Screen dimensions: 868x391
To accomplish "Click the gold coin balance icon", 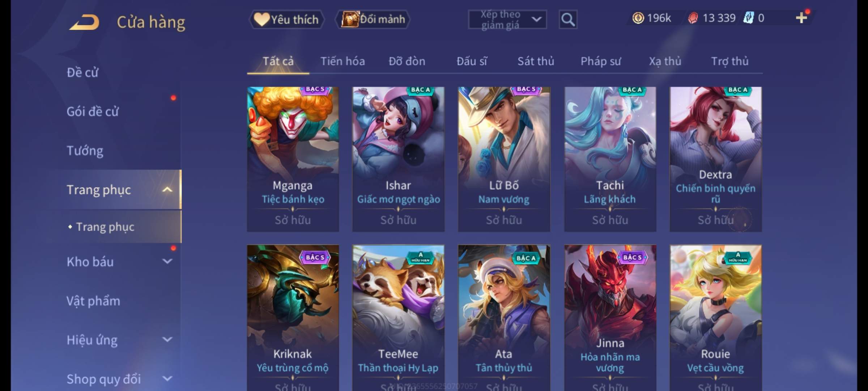I will coord(638,18).
